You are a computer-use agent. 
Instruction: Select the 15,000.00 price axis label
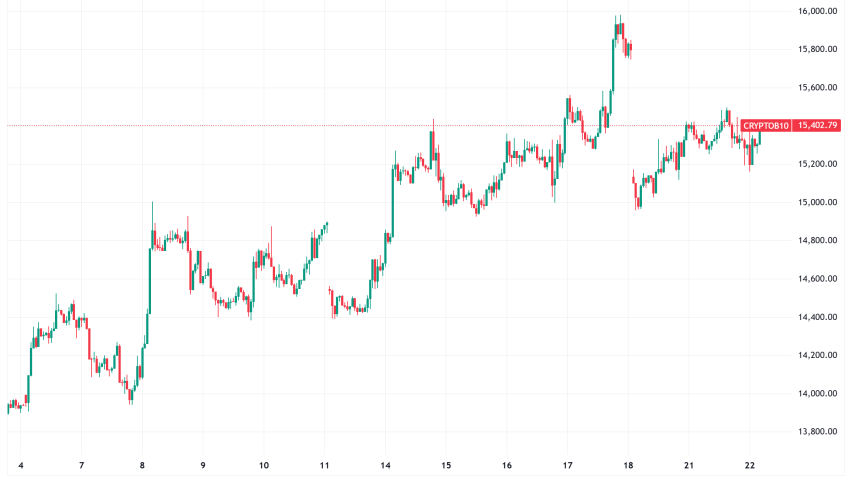tap(817, 203)
